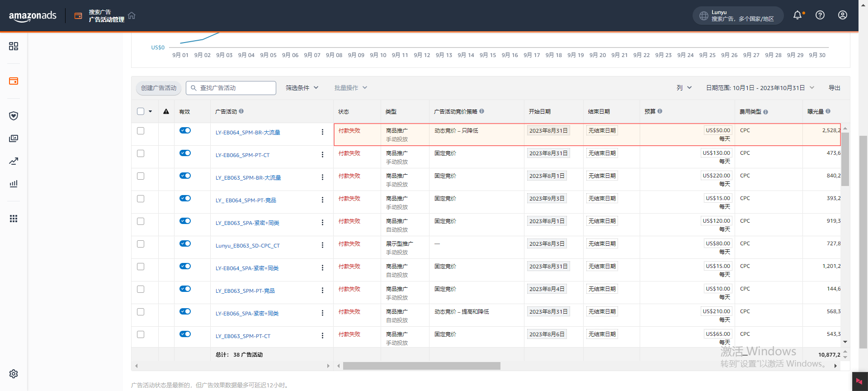The height and width of the screenshot is (391, 868).
Task: Expand the 筛选条件 filter dropdown
Action: [302, 88]
